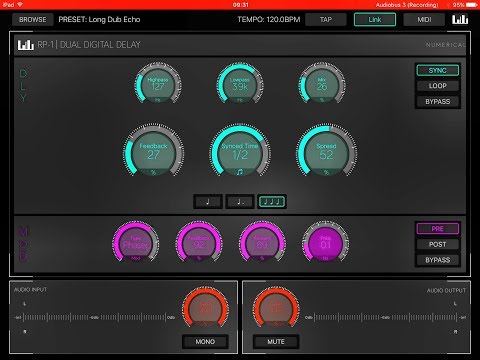Click the Audiobus 3 (Recording) status bar
Viewport: 480px width, 360px height.
click(x=407, y=5)
